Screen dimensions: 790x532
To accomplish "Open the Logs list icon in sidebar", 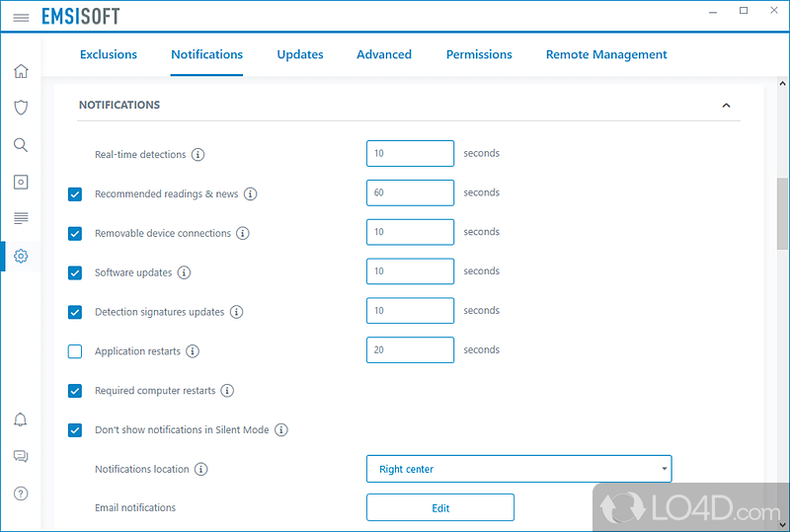I will point(21,218).
